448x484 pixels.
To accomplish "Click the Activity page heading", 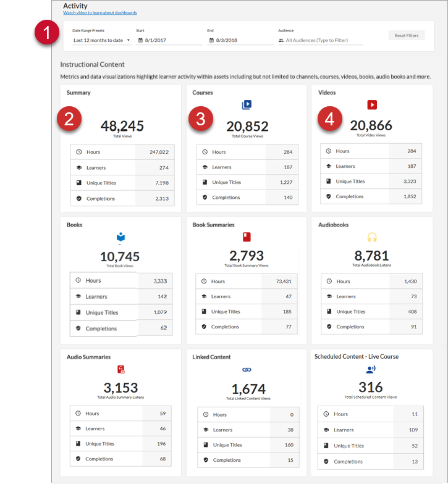I will 75,6.
